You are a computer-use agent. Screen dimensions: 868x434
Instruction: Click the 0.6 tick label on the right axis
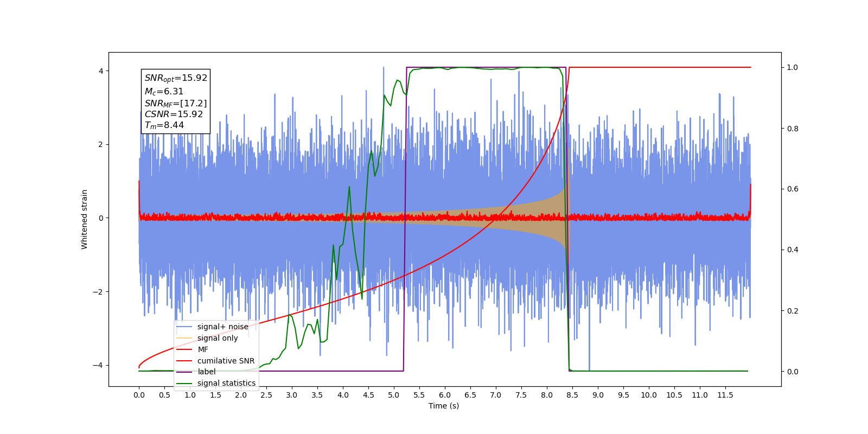tap(793, 189)
